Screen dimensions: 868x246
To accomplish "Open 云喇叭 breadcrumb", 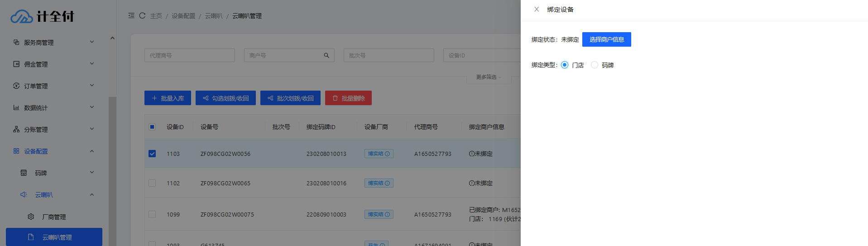I will point(214,16).
